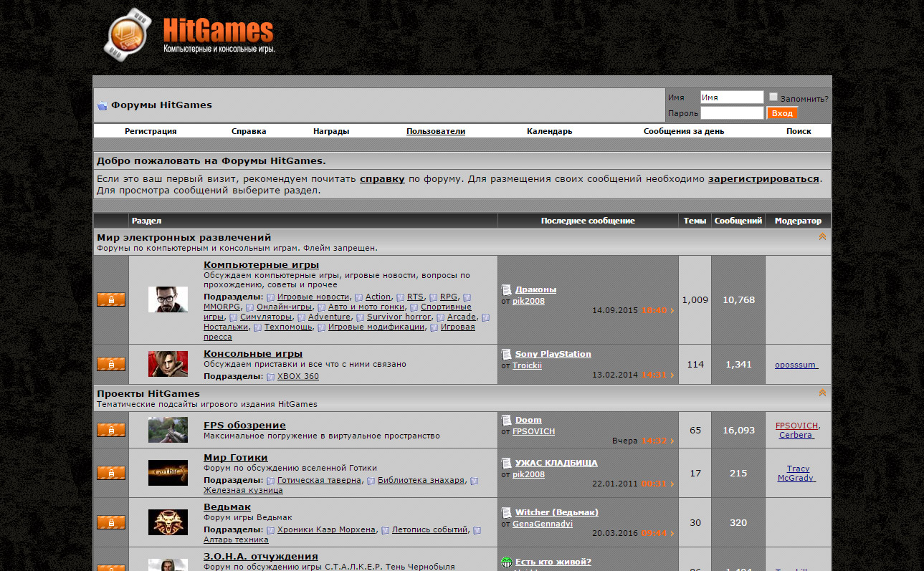Open the Летопись событий subforum link
The height and width of the screenshot is (571, 924).
click(x=430, y=530)
